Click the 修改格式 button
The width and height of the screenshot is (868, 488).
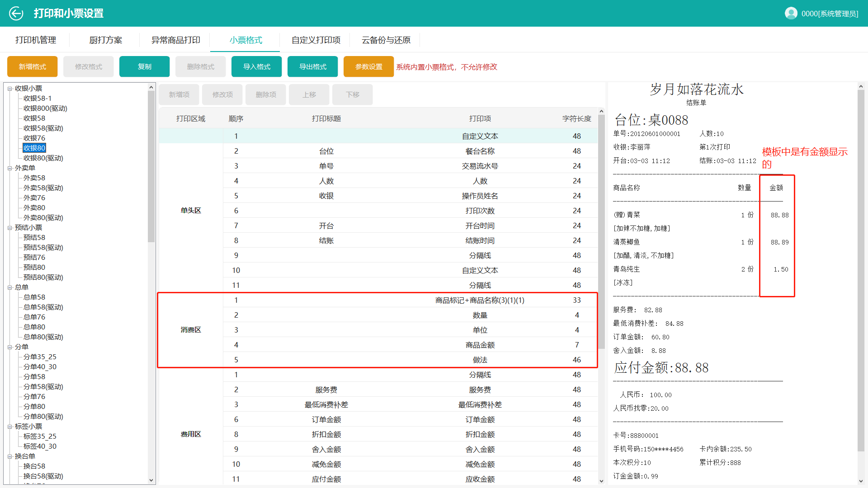click(x=89, y=67)
